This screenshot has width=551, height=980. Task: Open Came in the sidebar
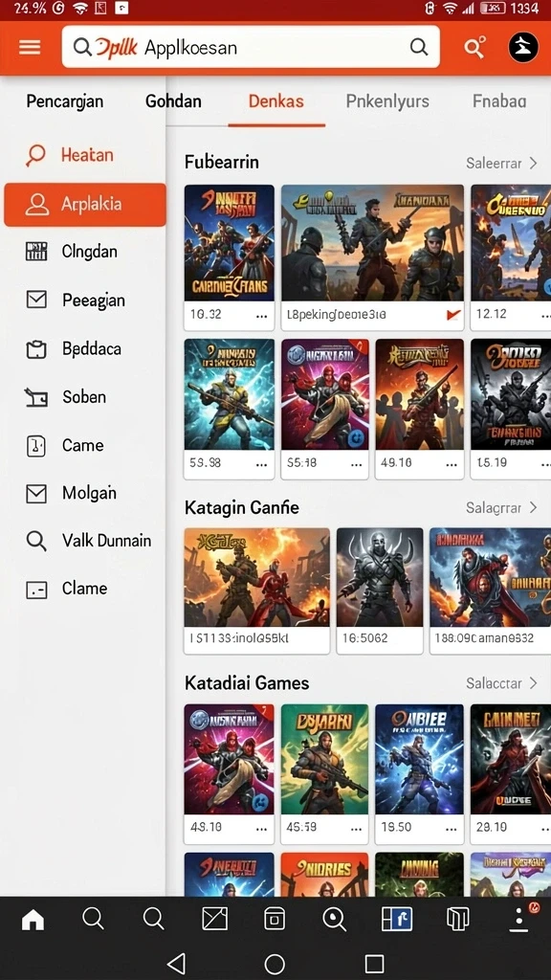(x=82, y=445)
